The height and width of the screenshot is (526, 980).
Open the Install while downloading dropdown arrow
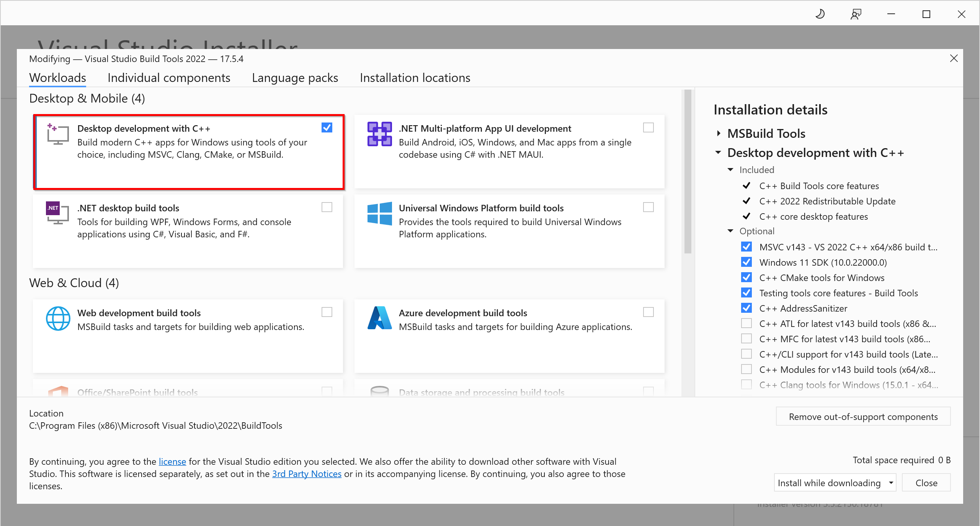(891, 483)
